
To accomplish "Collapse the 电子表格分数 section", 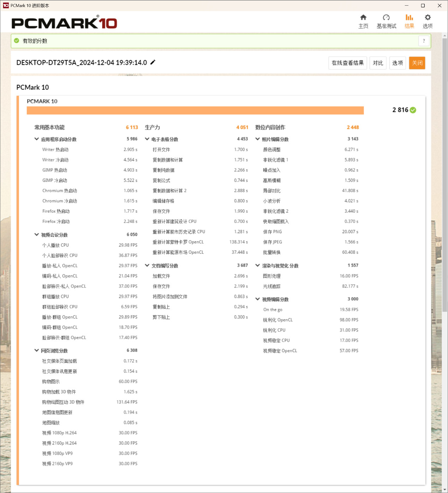I will point(147,139).
